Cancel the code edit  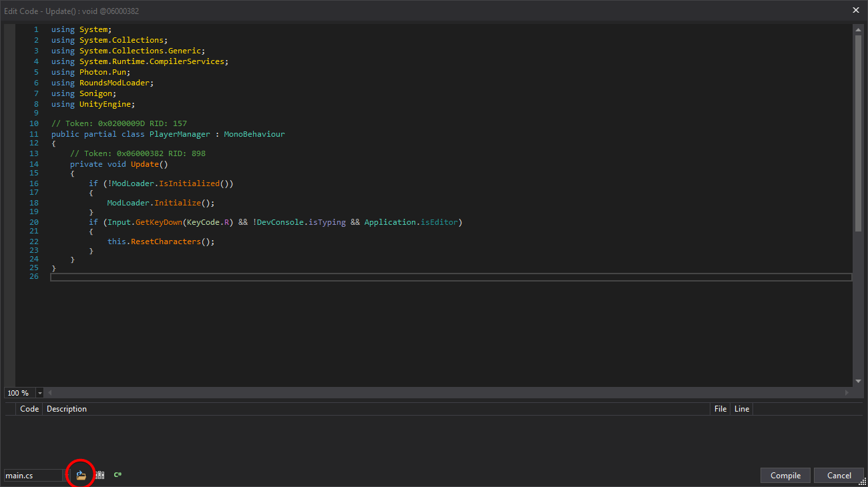click(839, 475)
